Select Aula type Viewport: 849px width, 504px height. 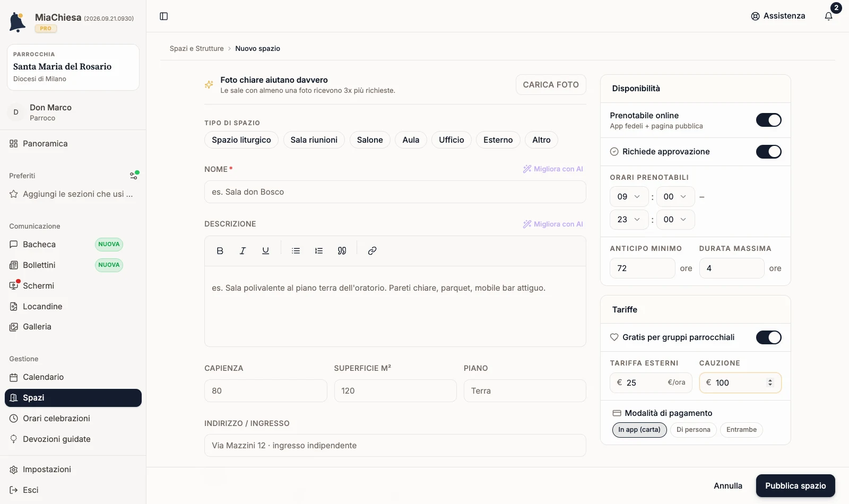[411, 140]
